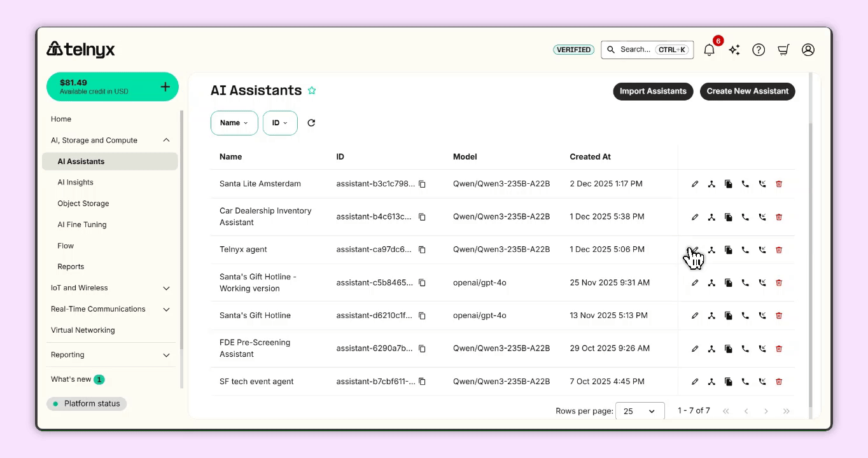Favorite AI Assistants page with star icon
Screen dimensions: 868x458
click(312, 91)
